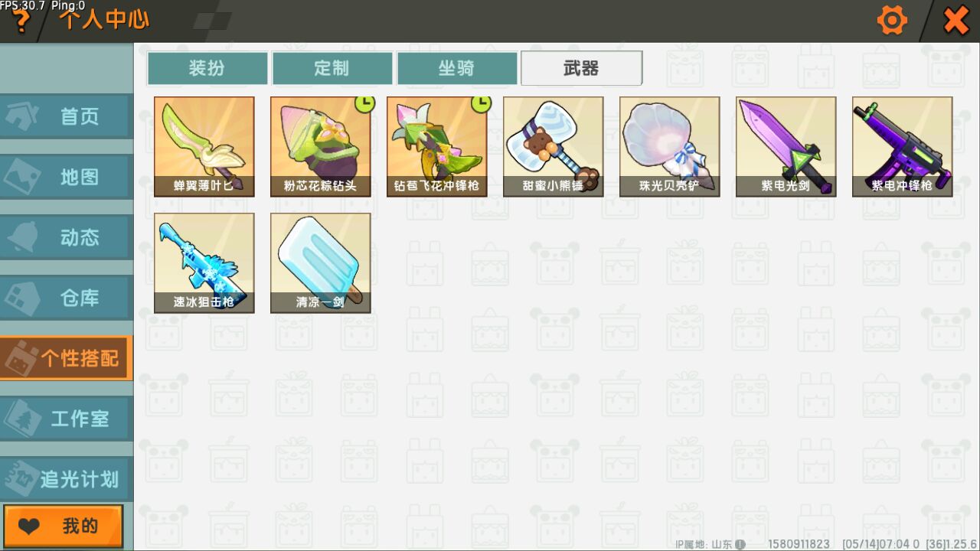Switch to the 装扮 tab
Viewport: 980px width, 551px height.
(207, 68)
